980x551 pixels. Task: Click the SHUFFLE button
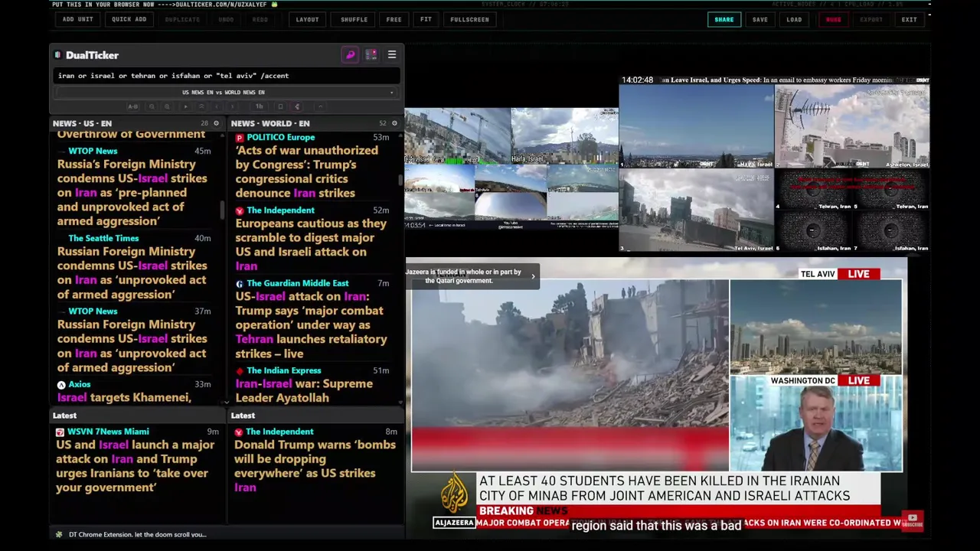[x=354, y=19]
